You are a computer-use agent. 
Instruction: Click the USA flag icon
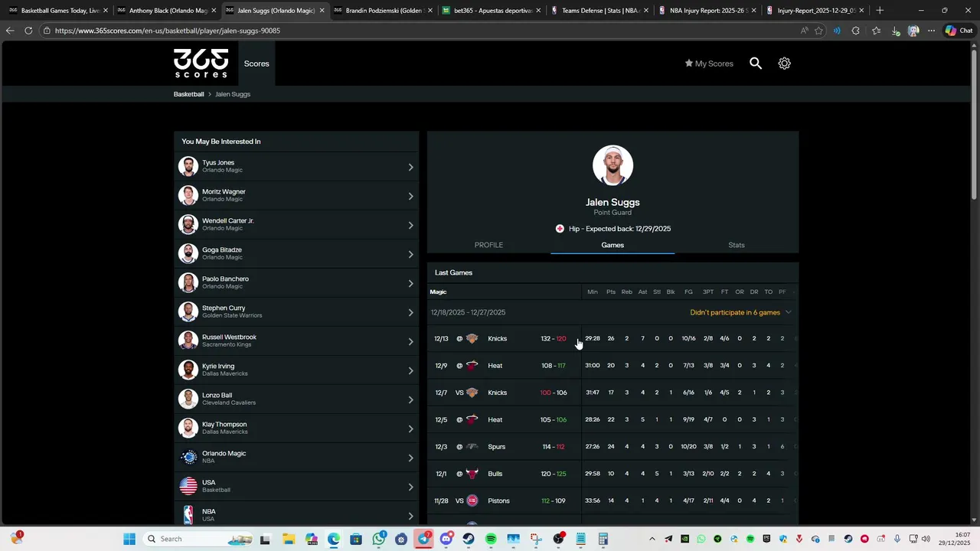188,486
